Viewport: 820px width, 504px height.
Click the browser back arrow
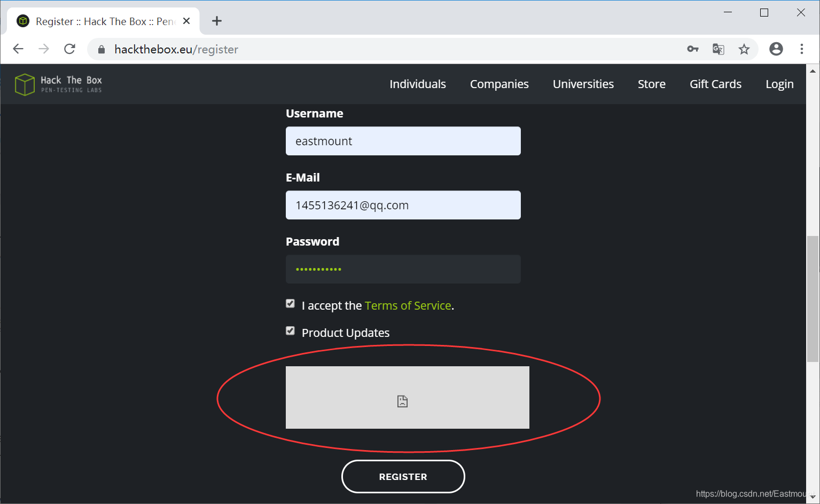[18, 49]
